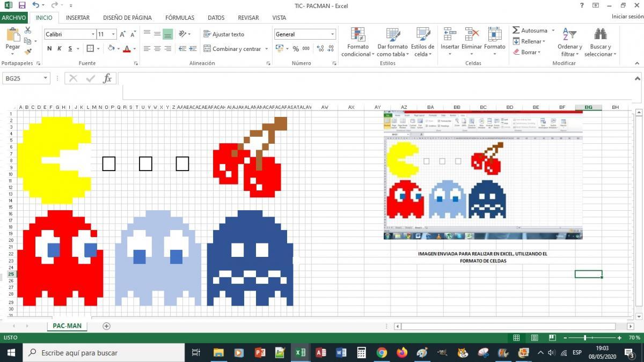Screen dimensions: 644x362
Task: Add a new sheet with plus icon
Action: tap(106, 326)
